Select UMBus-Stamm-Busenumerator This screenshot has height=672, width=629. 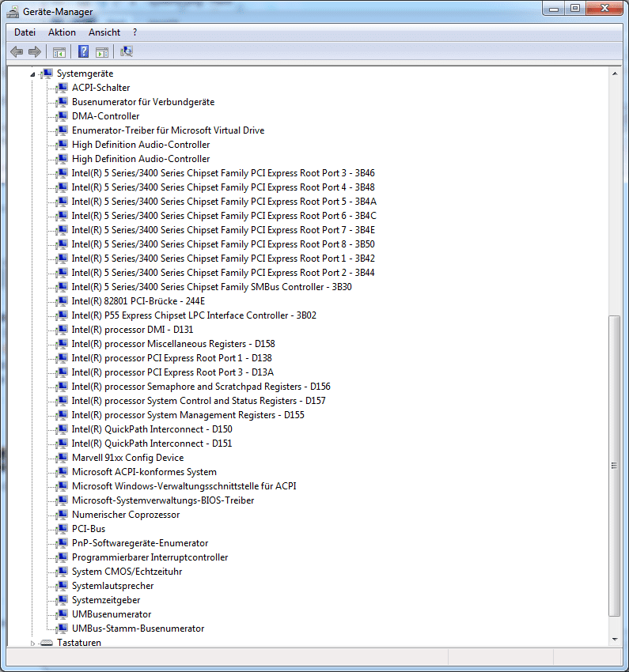pos(138,628)
